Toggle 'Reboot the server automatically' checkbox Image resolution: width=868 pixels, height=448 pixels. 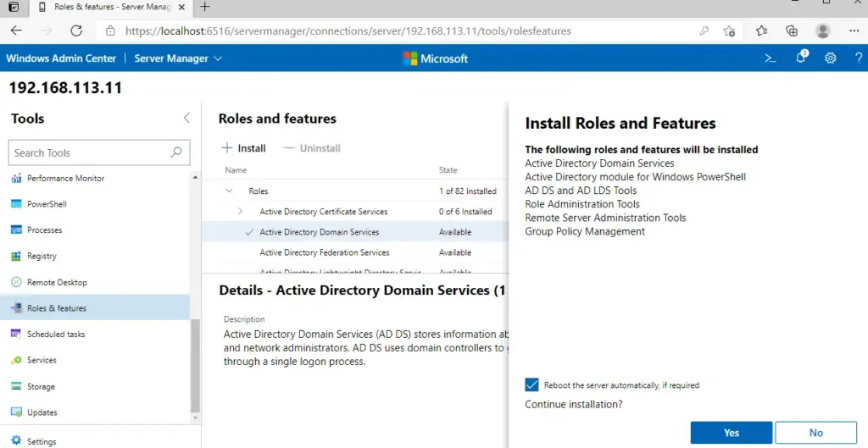531,385
